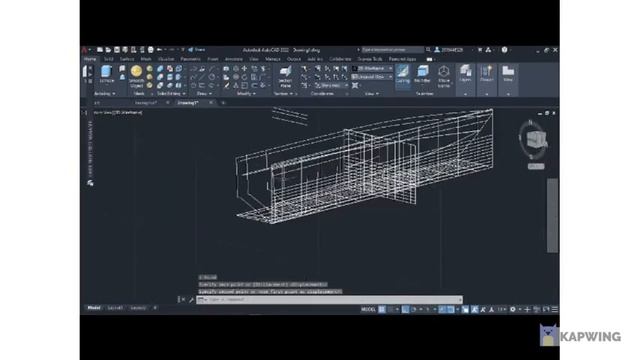Click the New drawing icon in quick access toolbar

(x=100, y=50)
